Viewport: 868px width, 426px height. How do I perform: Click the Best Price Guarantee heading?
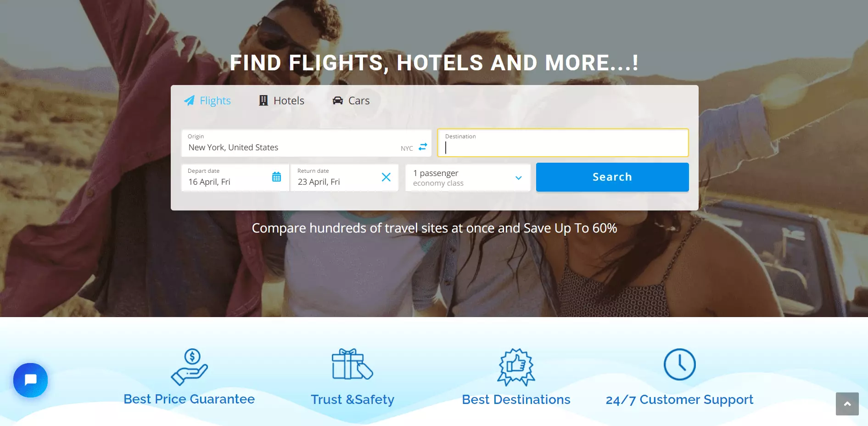[189, 399]
